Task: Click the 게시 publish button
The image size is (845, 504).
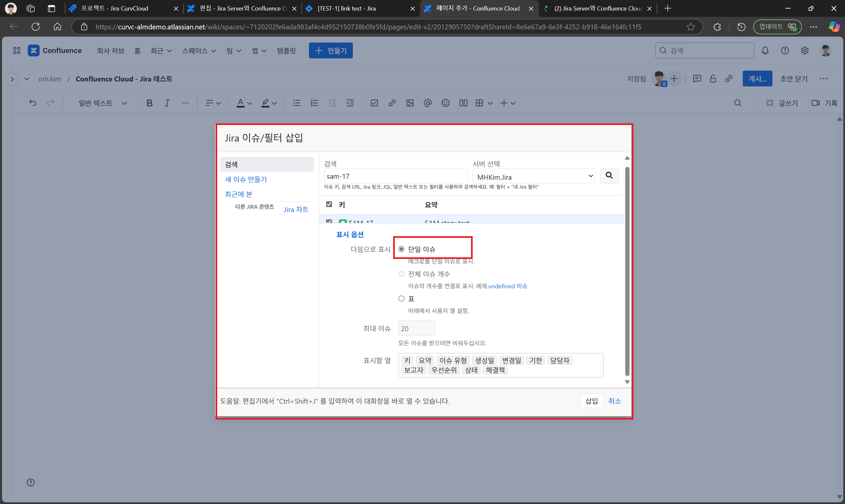Action: pyautogui.click(x=757, y=79)
